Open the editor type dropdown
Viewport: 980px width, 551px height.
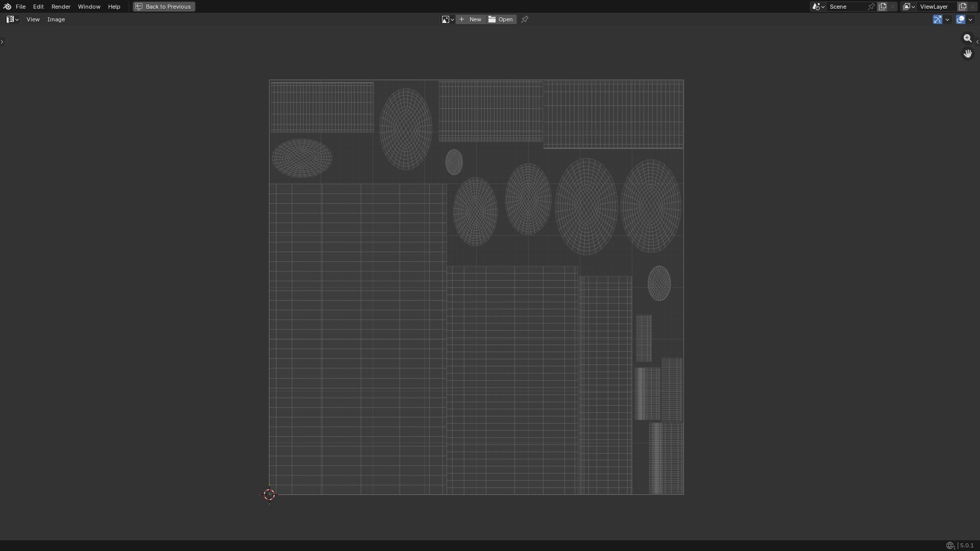coord(12,19)
